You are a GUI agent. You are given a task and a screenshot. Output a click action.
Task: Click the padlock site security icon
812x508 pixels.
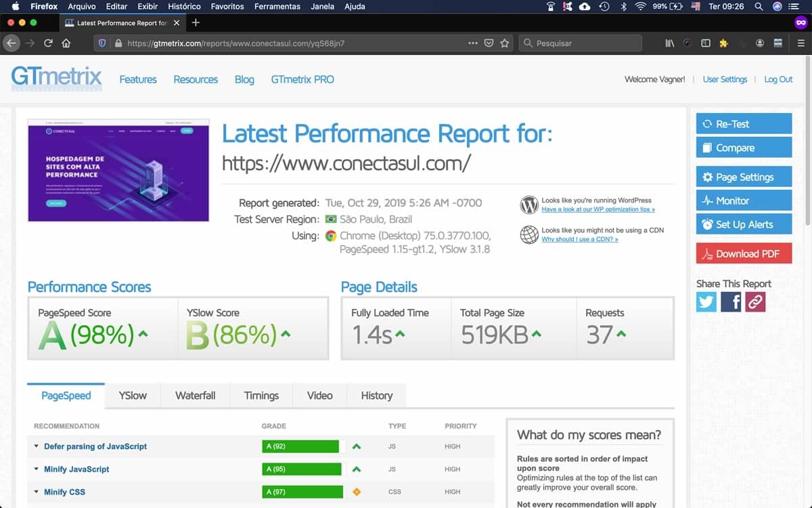[118, 43]
